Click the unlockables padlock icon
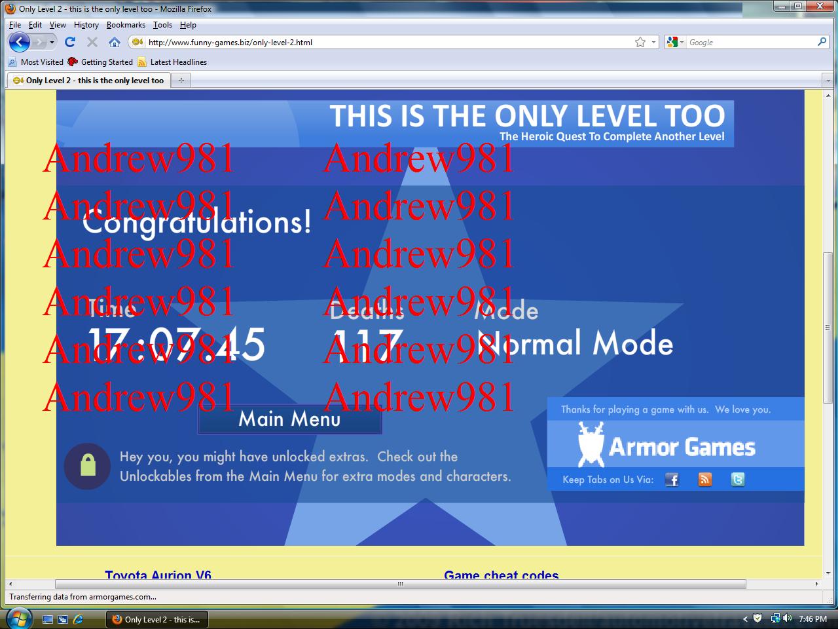Image resolution: width=840 pixels, height=629 pixels. (87, 466)
